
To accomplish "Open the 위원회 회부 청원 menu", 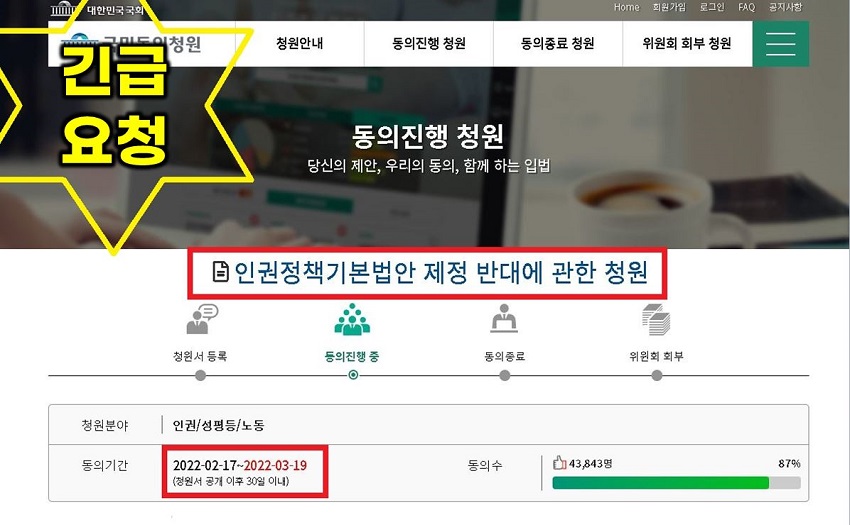I will (687, 44).
